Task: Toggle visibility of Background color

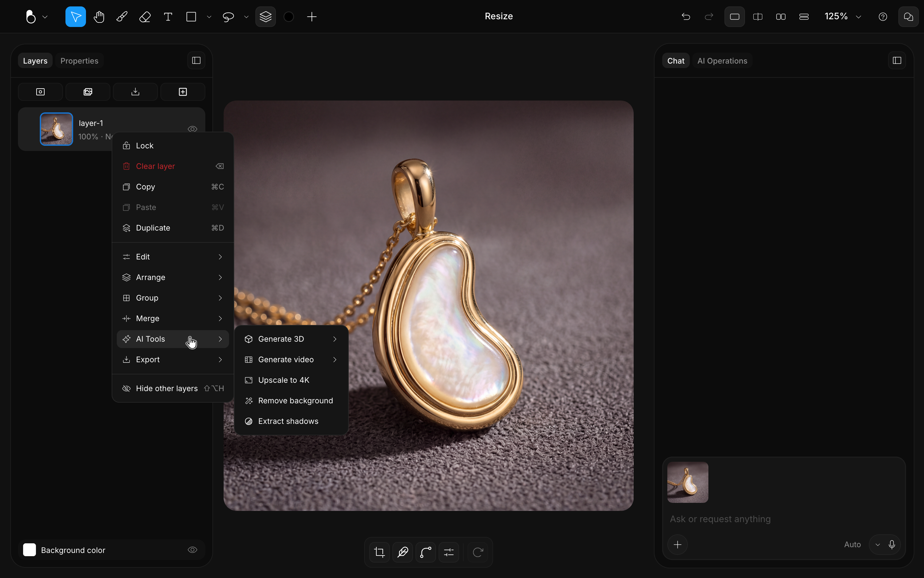Action: (x=193, y=550)
